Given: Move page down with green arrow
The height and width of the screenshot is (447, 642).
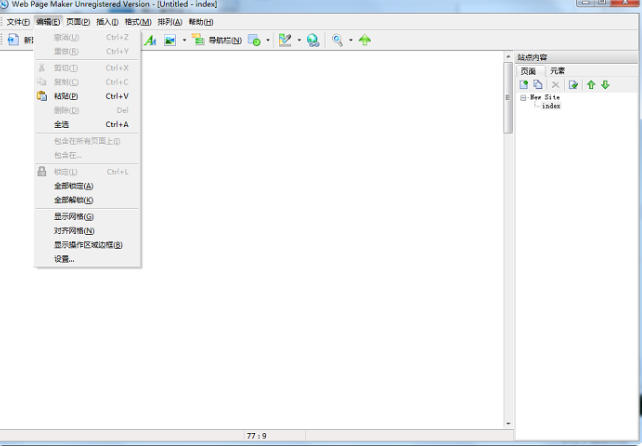Looking at the screenshot, I should 605,85.
